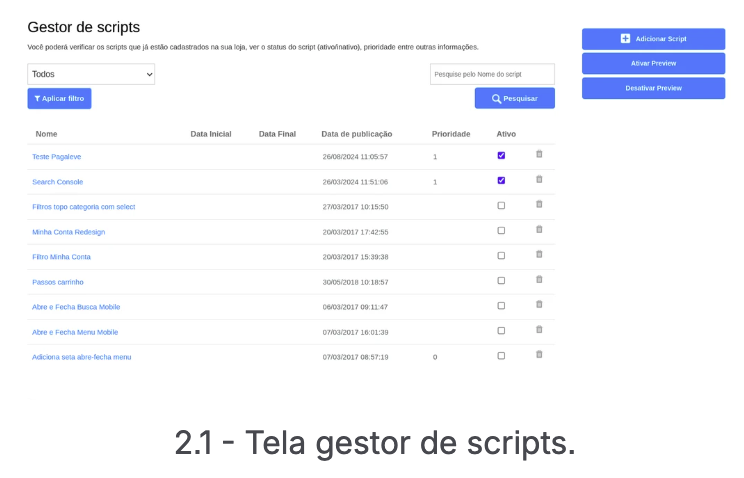Disable the Search Console active checkbox
The height and width of the screenshot is (478, 744).
(501, 180)
